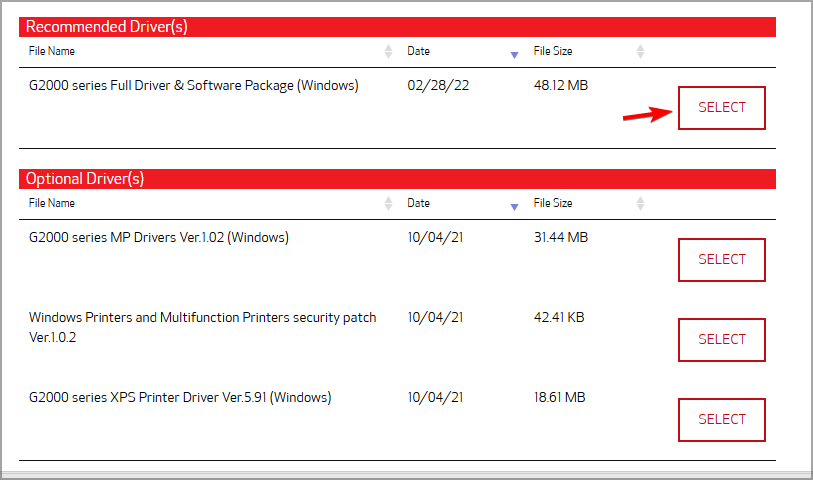Image resolution: width=813 pixels, height=480 pixels.
Task: Click File Name header in Recommended Drivers
Action: tap(52, 51)
